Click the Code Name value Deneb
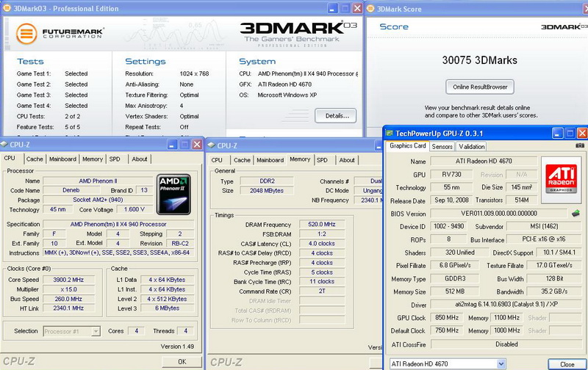This screenshot has width=588, height=370. tap(71, 190)
